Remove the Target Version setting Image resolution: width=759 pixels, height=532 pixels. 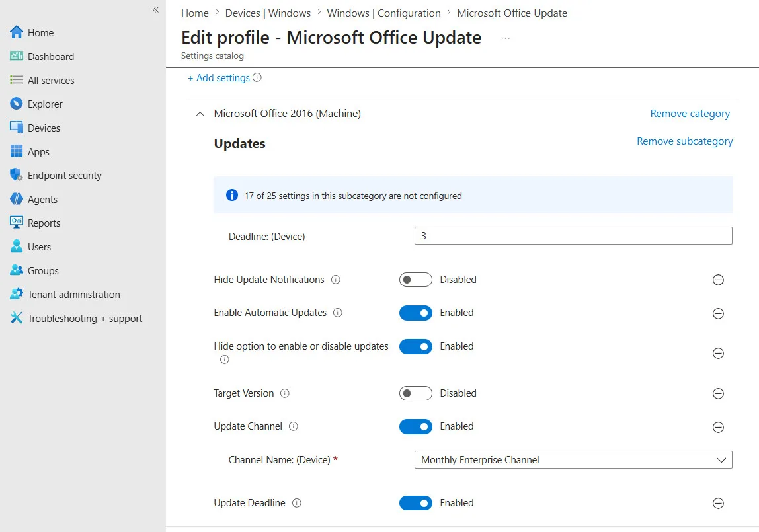(x=718, y=394)
